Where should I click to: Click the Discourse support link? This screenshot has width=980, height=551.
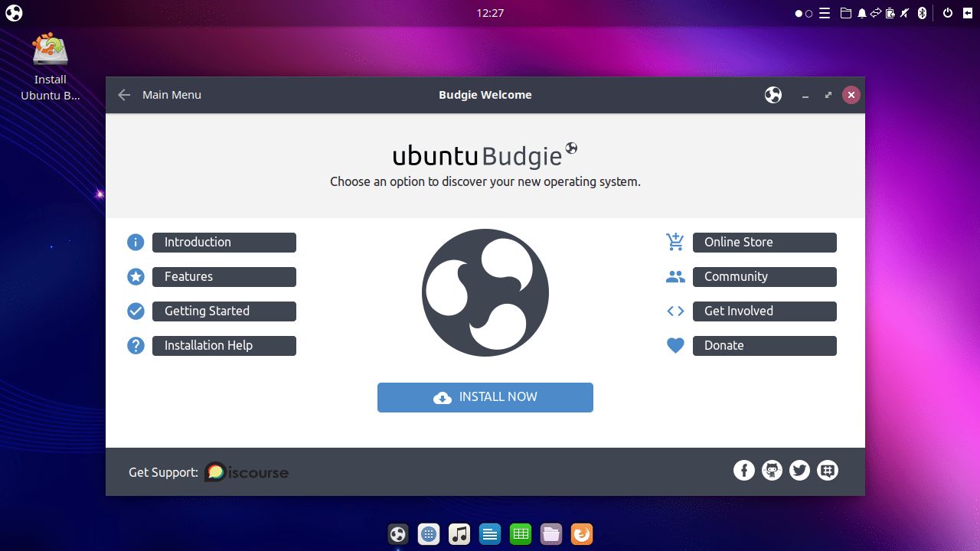coord(247,471)
